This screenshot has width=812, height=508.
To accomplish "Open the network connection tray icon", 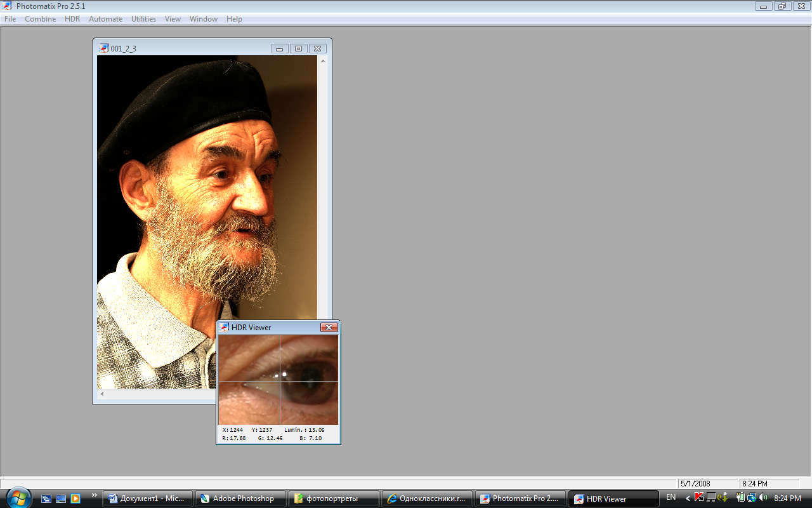I will coord(751,497).
